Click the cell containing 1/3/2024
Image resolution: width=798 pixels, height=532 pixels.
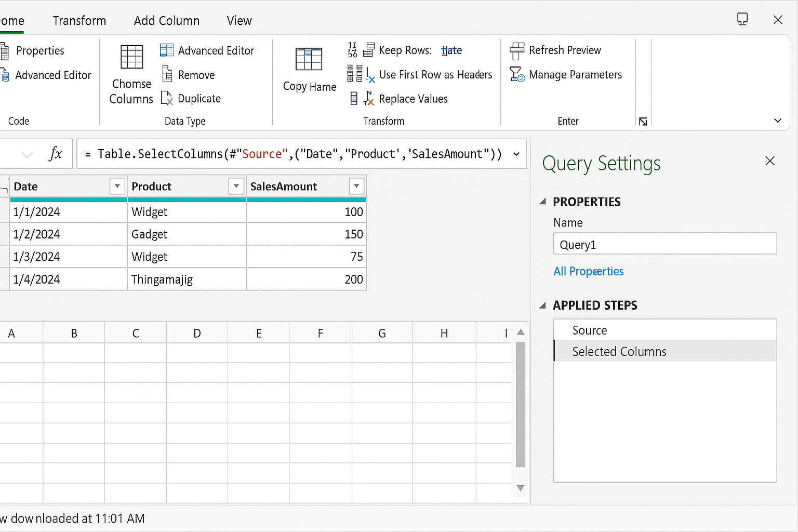tap(68, 257)
